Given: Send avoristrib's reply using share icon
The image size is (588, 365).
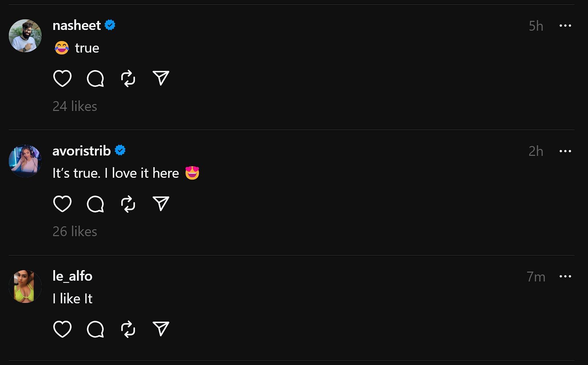Looking at the screenshot, I should point(161,203).
